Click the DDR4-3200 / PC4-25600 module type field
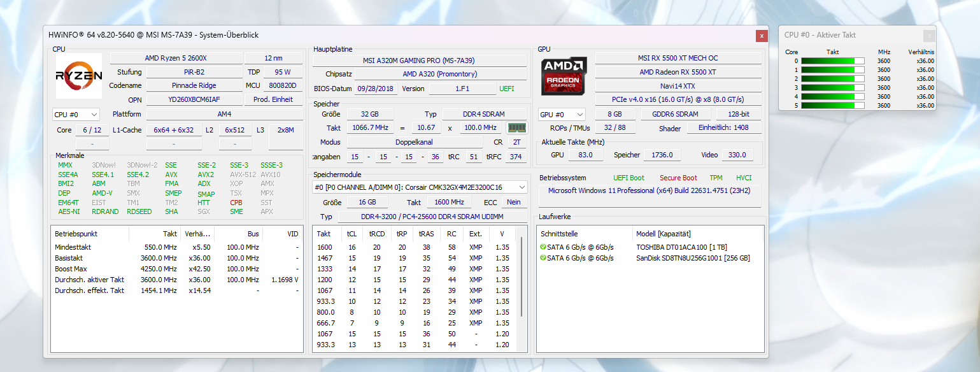 tap(432, 217)
